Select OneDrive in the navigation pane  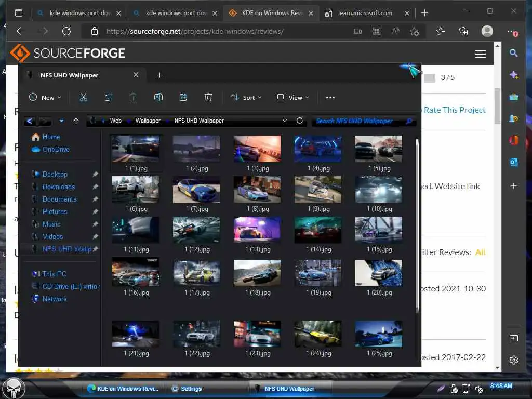point(50,149)
